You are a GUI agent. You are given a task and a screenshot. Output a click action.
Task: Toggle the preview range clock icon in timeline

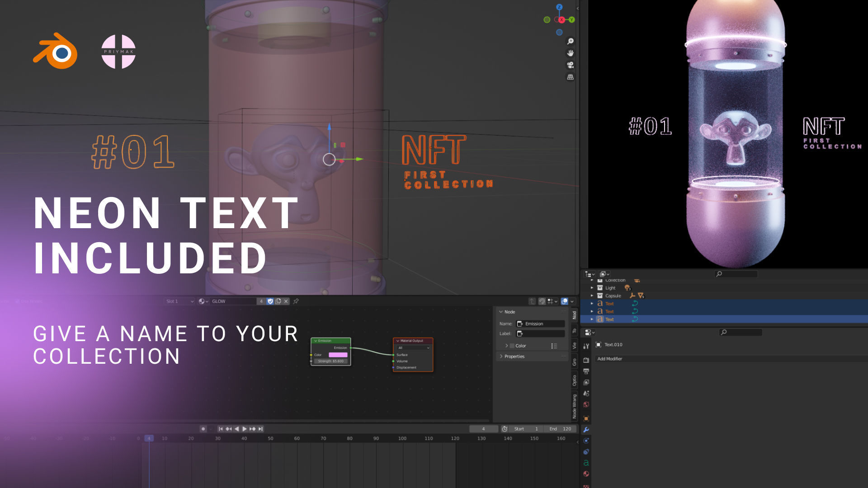tap(505, 429)
